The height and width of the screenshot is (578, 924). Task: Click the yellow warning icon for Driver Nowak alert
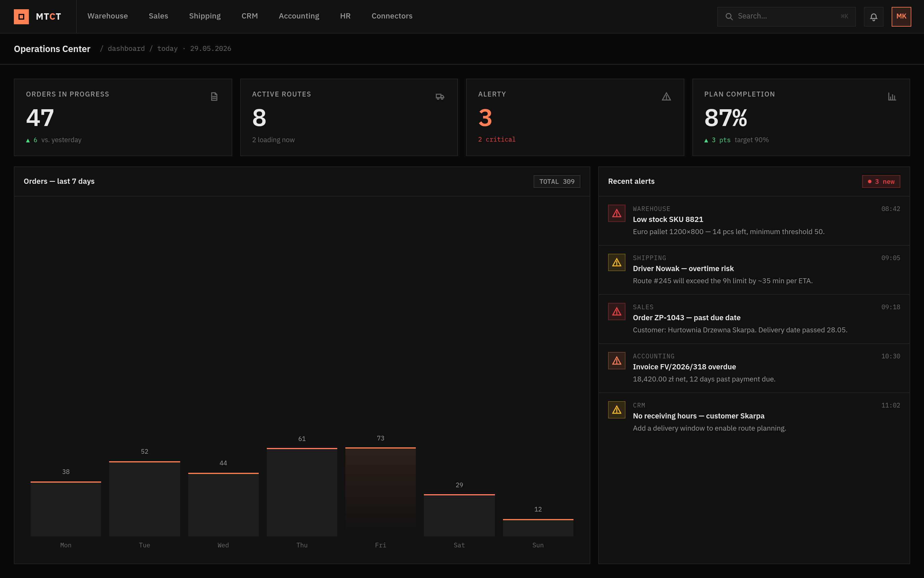pos(617,263)
